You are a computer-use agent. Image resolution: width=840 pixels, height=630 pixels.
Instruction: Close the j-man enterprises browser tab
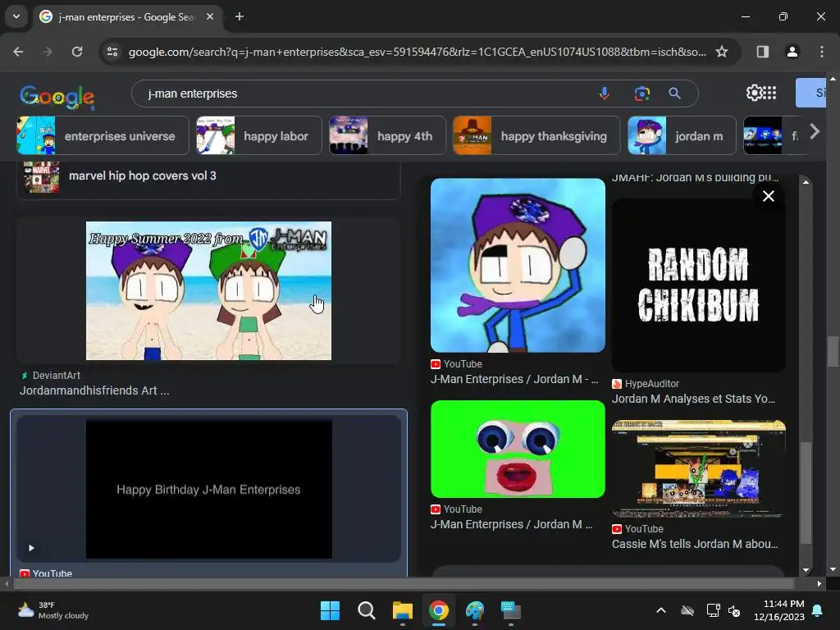(x=210, y=16)
